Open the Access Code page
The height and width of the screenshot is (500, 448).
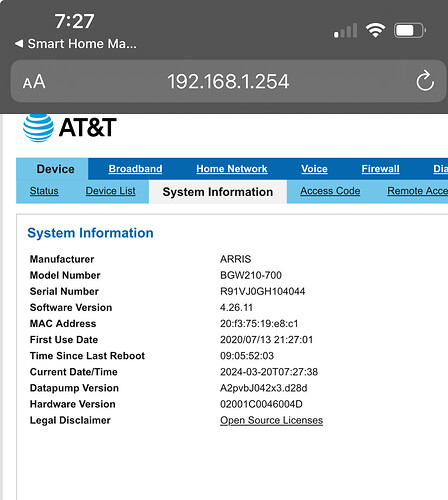330,191
